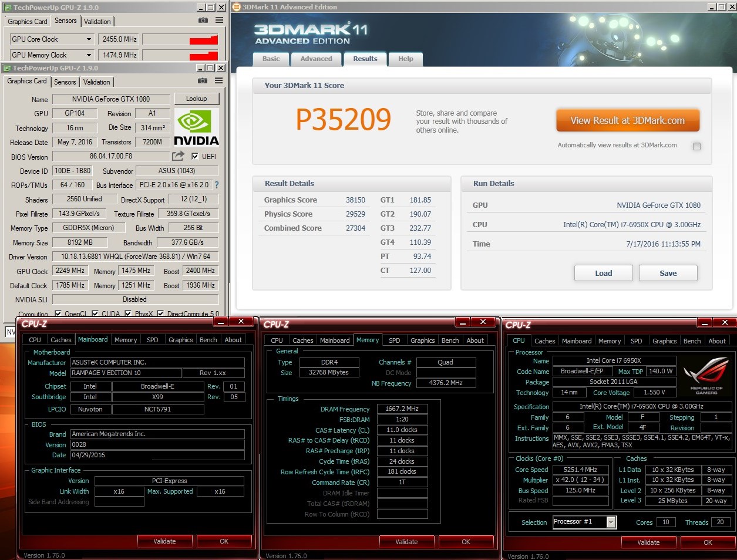Open the SPD tab in the Memory CPU-Z window
The height and width of the screenshot is (560, 737).
[395, 340]
